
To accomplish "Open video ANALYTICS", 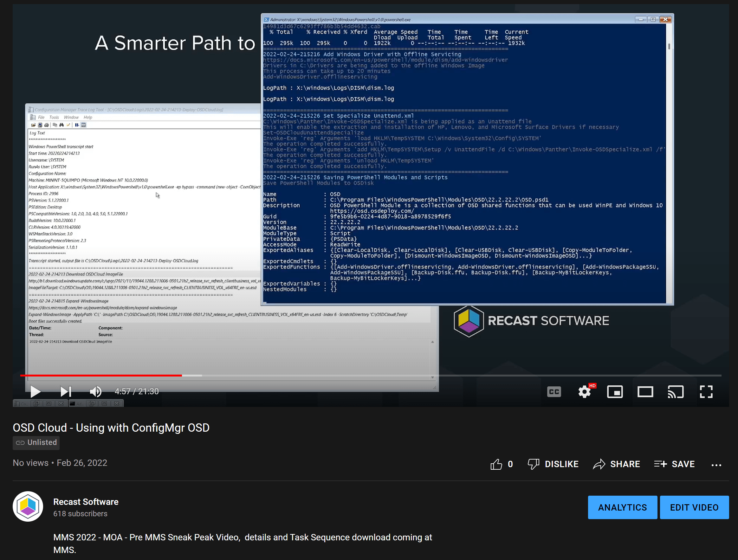I will [x=622, y=507].
